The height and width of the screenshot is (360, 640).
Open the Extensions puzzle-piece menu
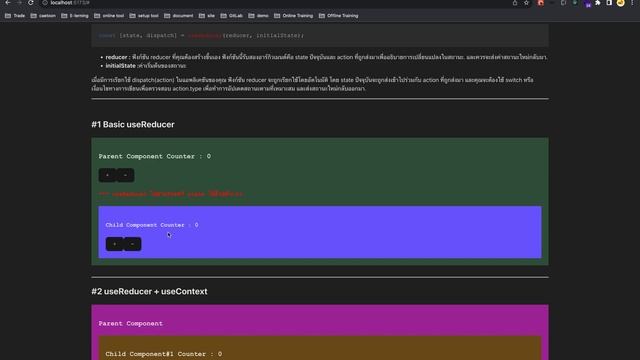pos(598,3)
